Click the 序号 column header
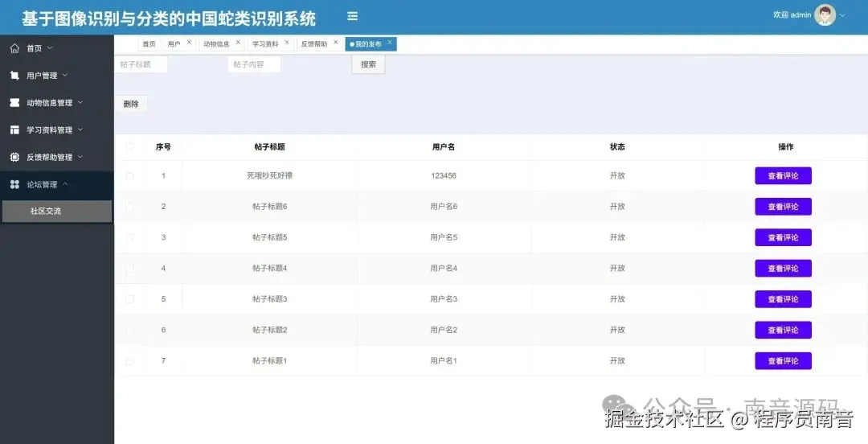 pyautogui.click(x=163, y=147)
